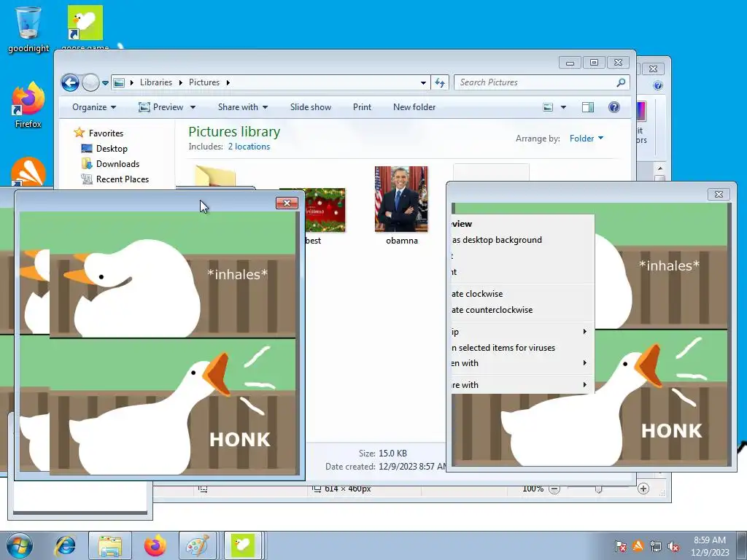
Task: Open Windows Explorer taskbar button
Action: pos(110,545)
